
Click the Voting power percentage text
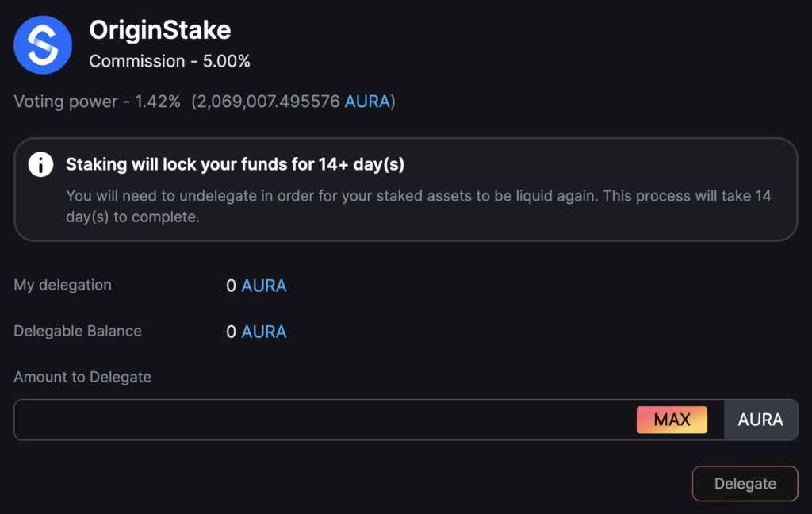click(x=97, y=102)
